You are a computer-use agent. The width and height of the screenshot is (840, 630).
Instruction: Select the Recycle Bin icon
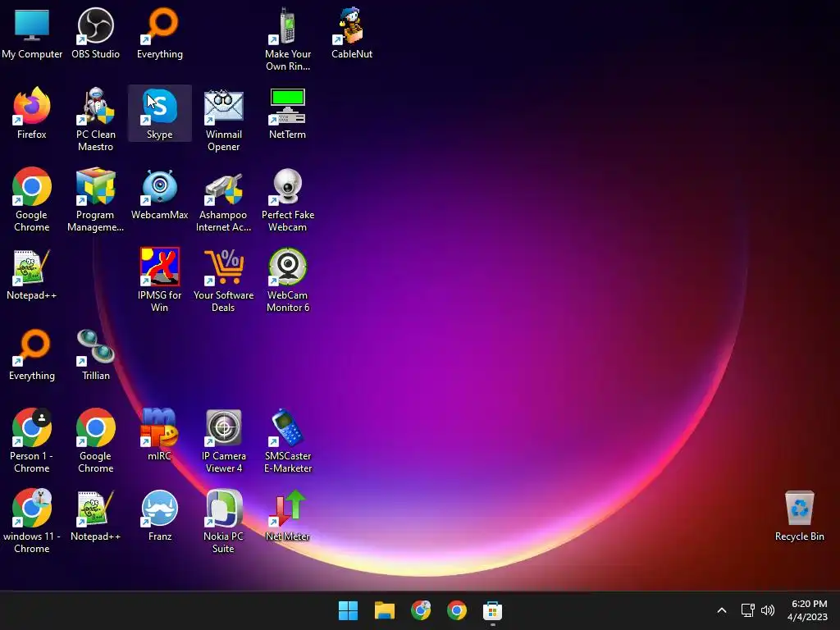pyautogui.click(x=799, y=507)
